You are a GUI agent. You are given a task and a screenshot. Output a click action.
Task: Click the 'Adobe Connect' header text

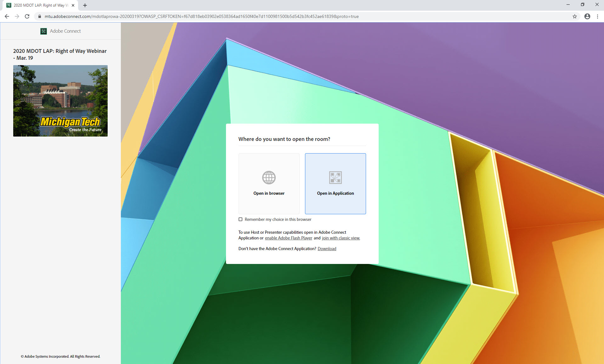pos(65,31)
